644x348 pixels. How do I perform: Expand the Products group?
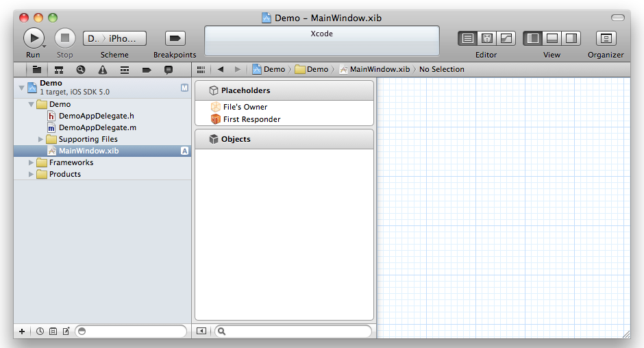[x=31, y=174]
